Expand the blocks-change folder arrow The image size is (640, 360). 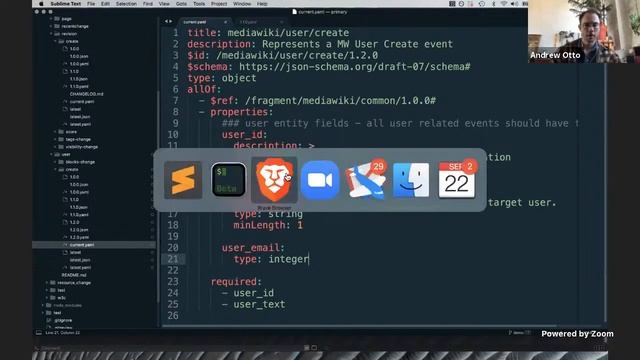[55, 162]
